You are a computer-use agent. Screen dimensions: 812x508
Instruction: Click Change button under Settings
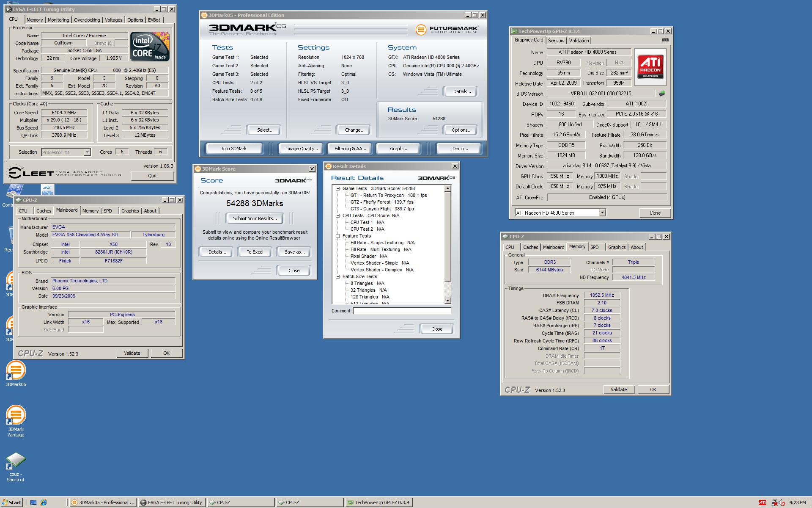coord(354,130)
